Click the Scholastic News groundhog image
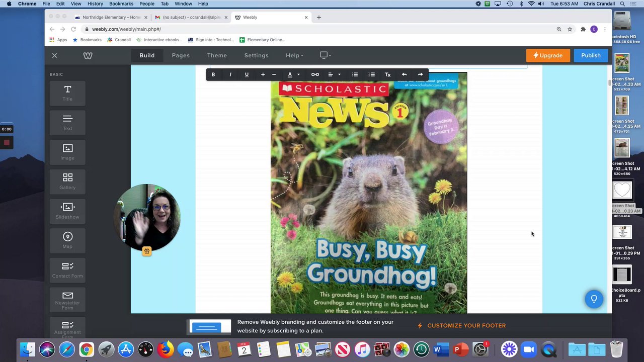644x362 pixels. click(x=369, y=193)
